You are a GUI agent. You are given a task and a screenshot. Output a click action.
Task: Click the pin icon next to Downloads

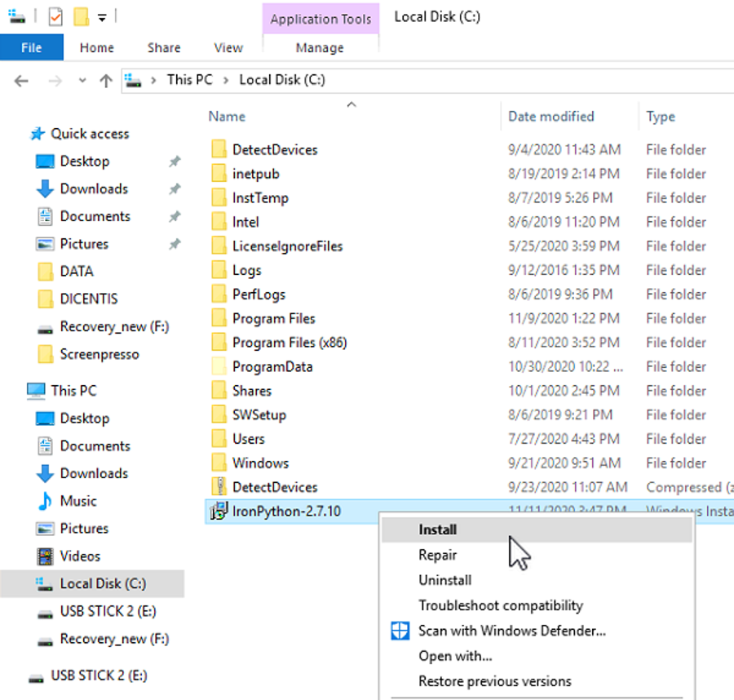175,189
